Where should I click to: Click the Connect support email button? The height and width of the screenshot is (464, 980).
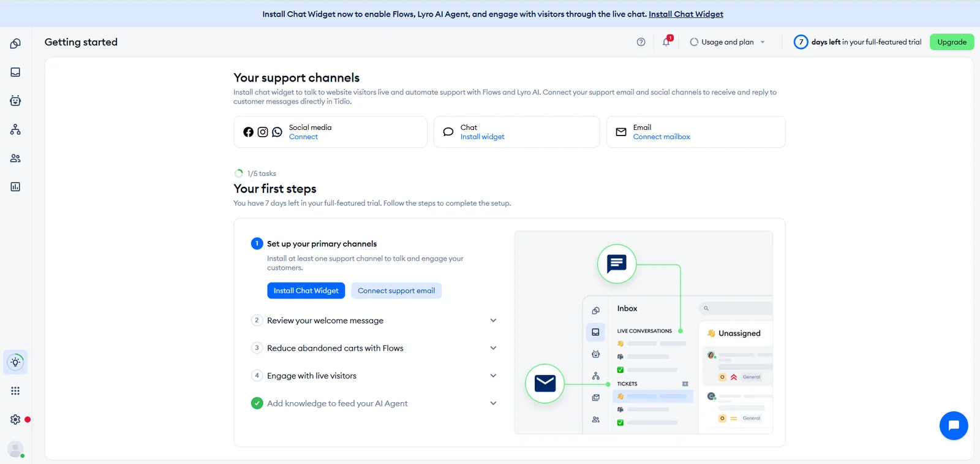click(x=396, y=291)
